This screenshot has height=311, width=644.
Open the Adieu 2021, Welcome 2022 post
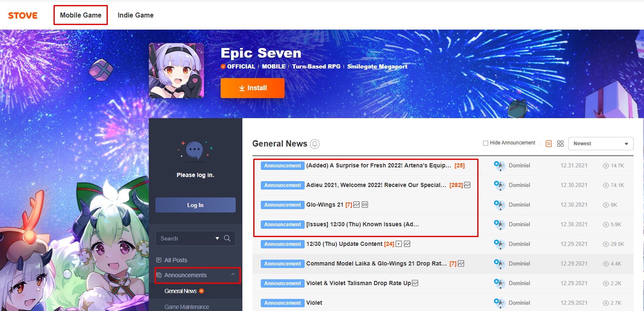click(x=376, y=185)
